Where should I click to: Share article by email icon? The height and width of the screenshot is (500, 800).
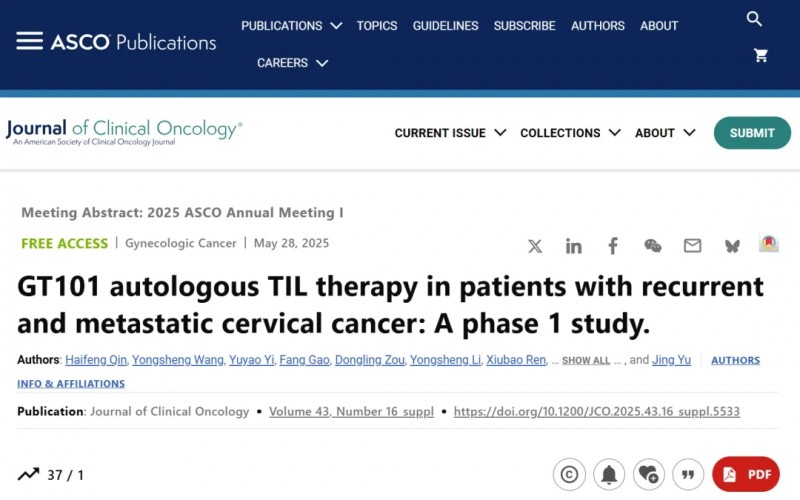(x=692, y=246)
